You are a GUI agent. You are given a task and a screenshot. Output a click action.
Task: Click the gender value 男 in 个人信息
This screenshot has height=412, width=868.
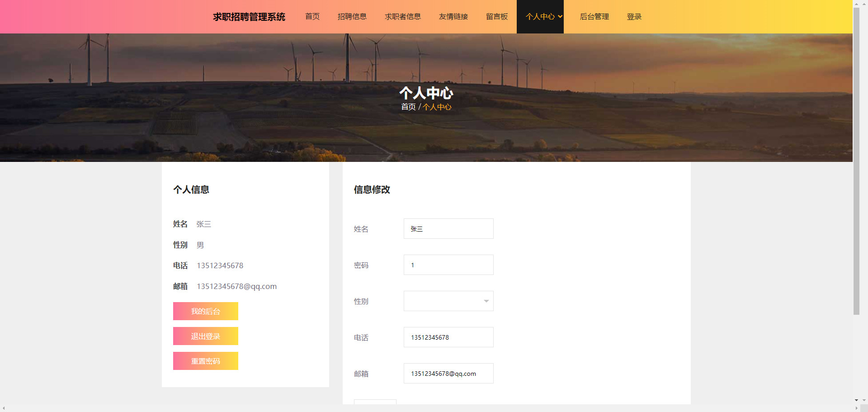point(200,245)
